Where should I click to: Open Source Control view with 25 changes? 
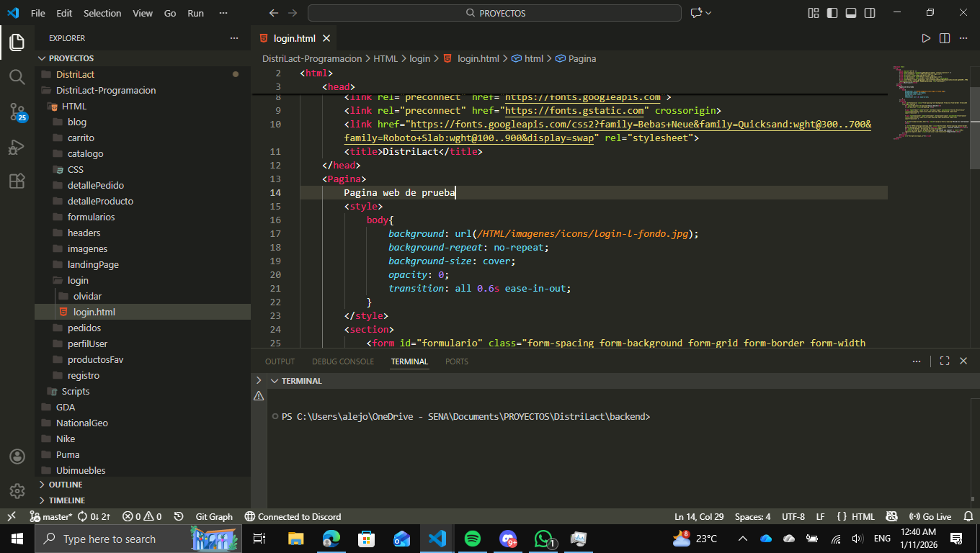coord(17,112)
